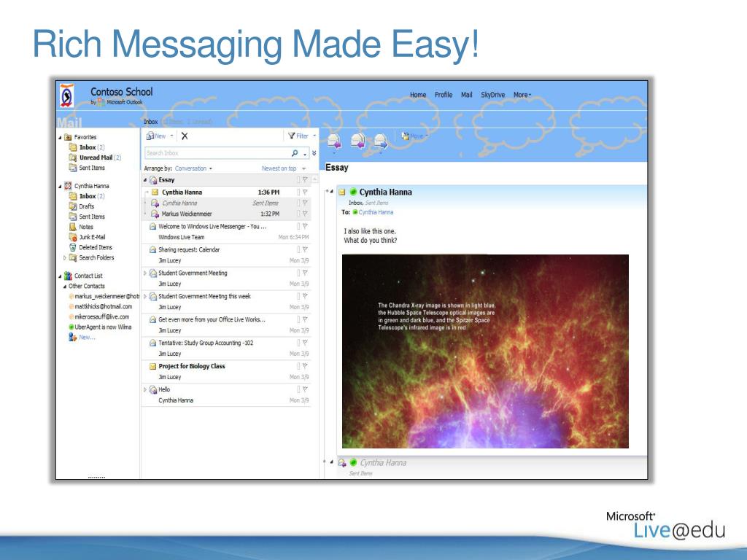
Task: Click the New contact icon under Other Contacts
Action: tap(72, 337)
